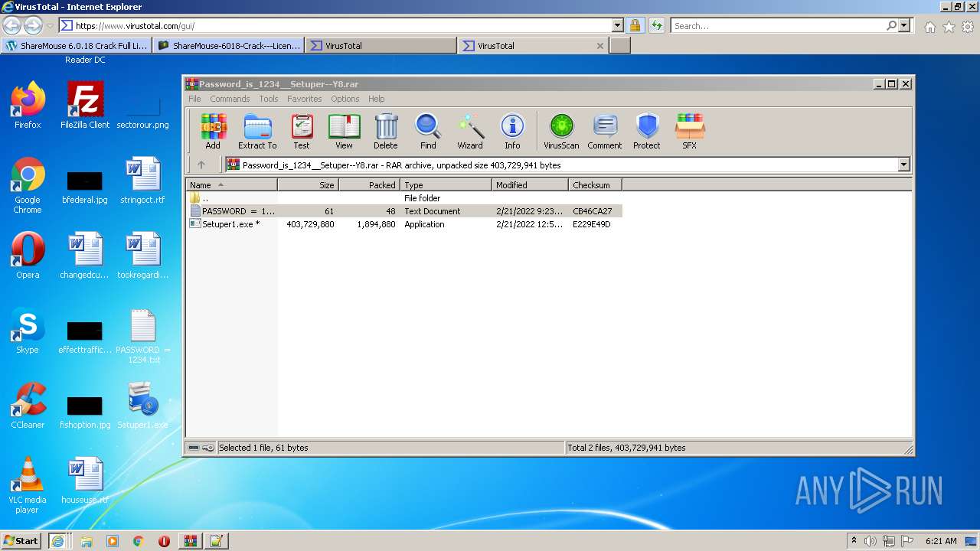Click the Comment toolbar icon
The image size is (980, 551).
tap(605, 132)
